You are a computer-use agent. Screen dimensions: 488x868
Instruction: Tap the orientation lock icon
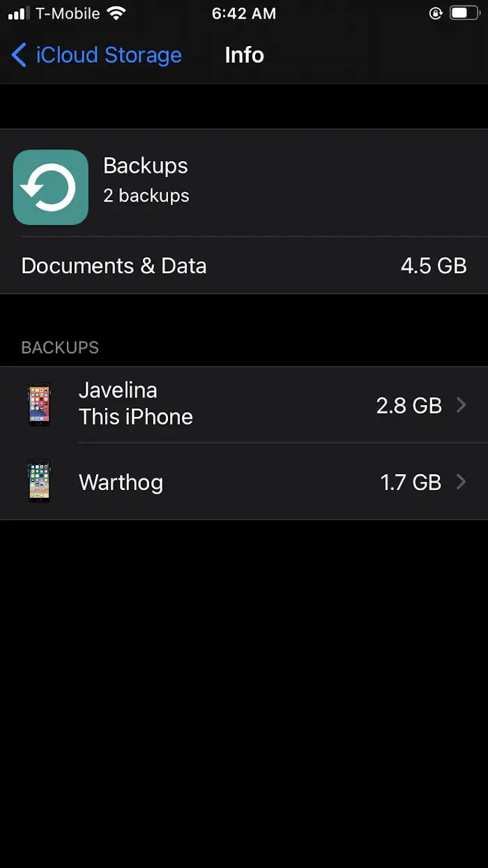pos(435,13)
